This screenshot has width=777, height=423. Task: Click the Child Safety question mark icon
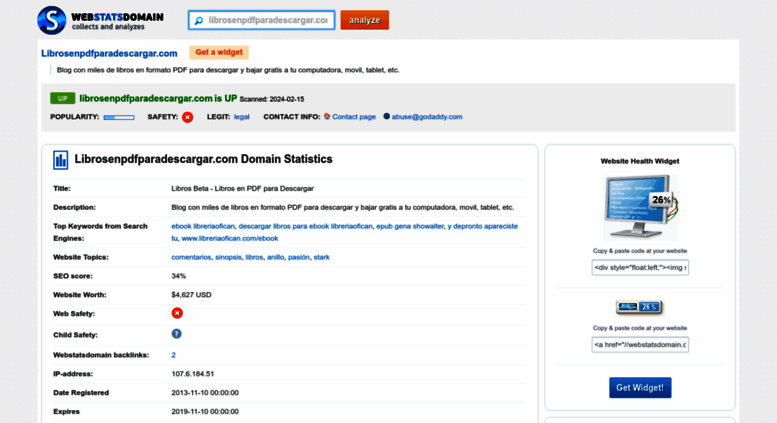pos(177,334)
